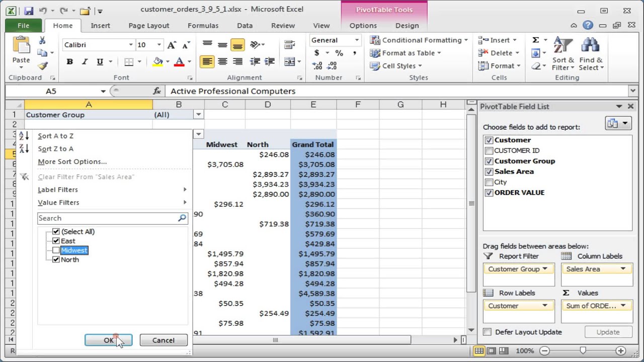Uncheck the Customer field checkbox
The image size is (644, 362).
click(489, 140)
